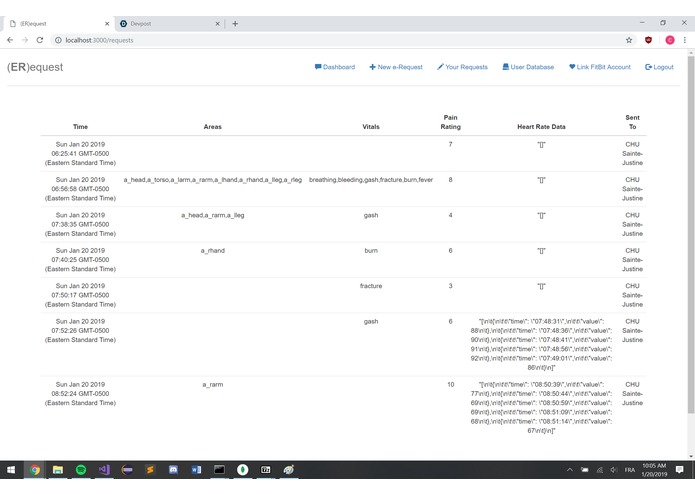Screen dimensions: 695x494
Task: Click the network tray icon
Action: (x=599, y=470)
